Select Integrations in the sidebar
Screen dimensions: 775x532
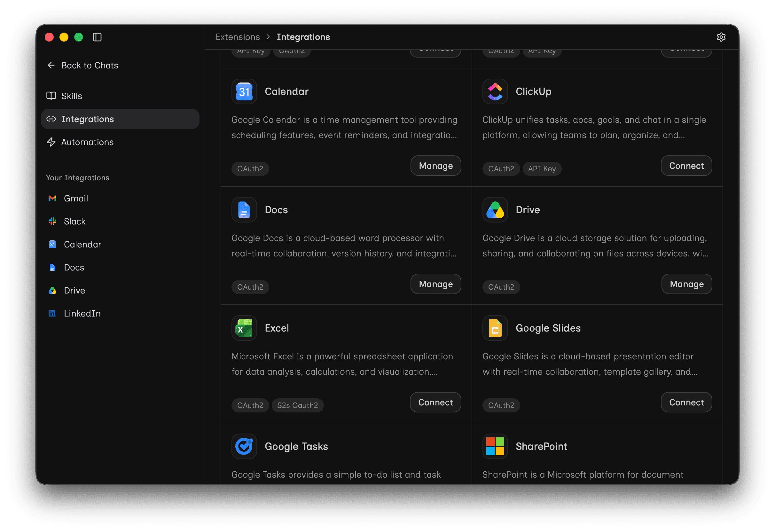click(x=120, y=119)
